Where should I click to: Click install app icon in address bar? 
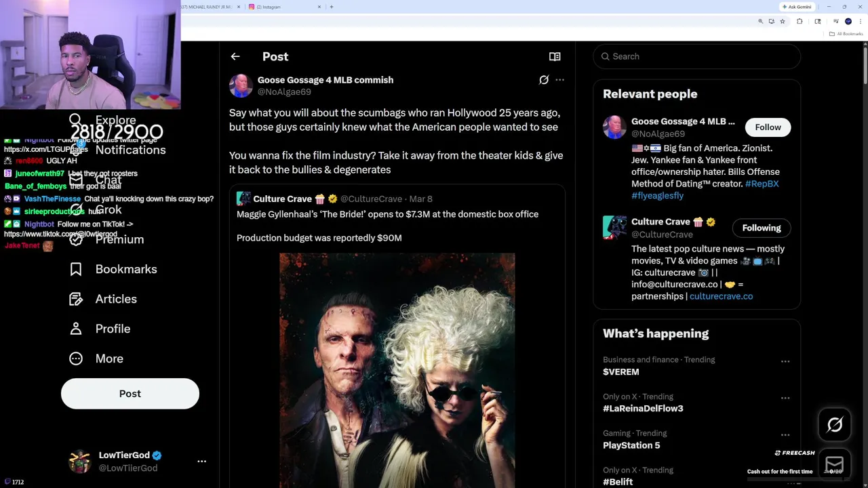[x=771, y=22]
